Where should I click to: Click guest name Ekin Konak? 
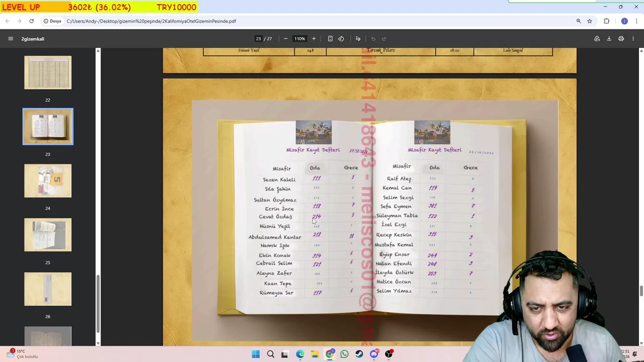pos(275,255)
